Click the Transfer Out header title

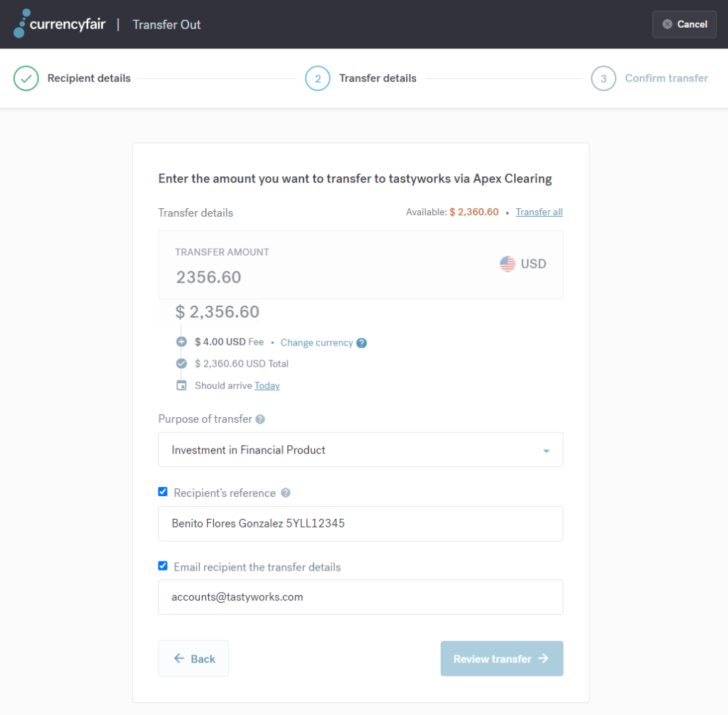166,25
